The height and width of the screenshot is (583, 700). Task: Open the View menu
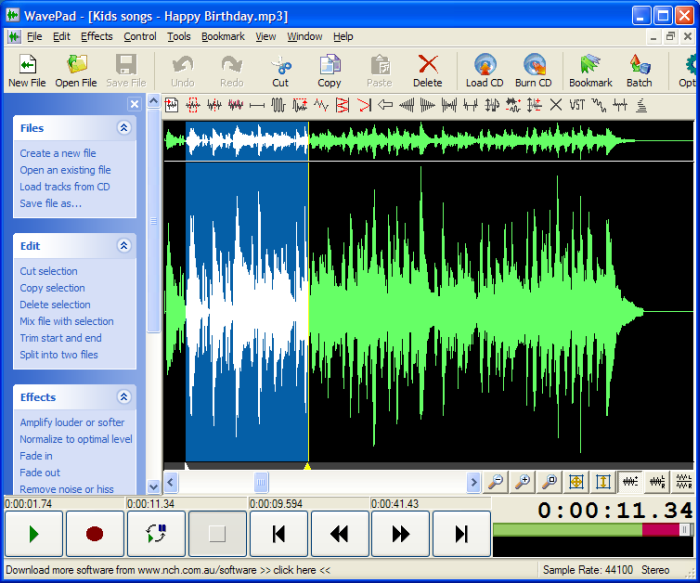(x=266, y=37)
